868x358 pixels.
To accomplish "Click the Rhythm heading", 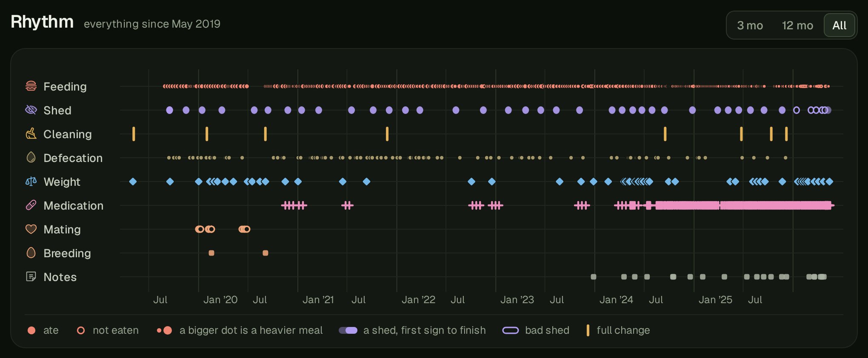I will tap(42, 22).
